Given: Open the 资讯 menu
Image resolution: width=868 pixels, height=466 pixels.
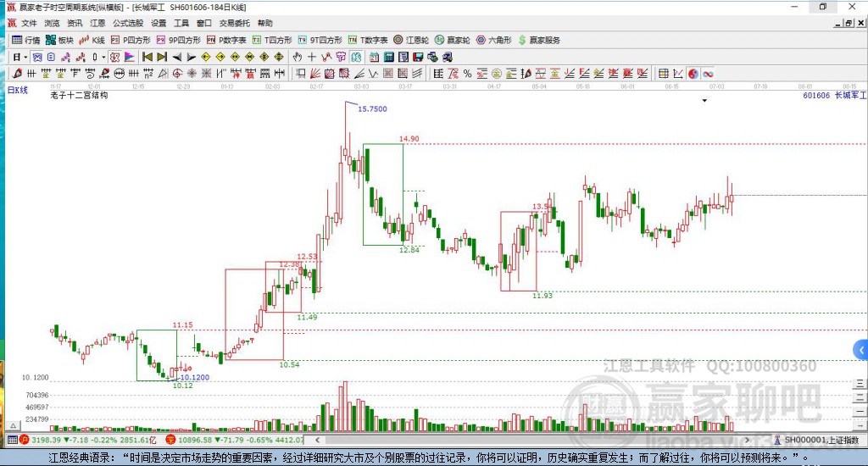Looking at the screenshot, I should point(75,23).
